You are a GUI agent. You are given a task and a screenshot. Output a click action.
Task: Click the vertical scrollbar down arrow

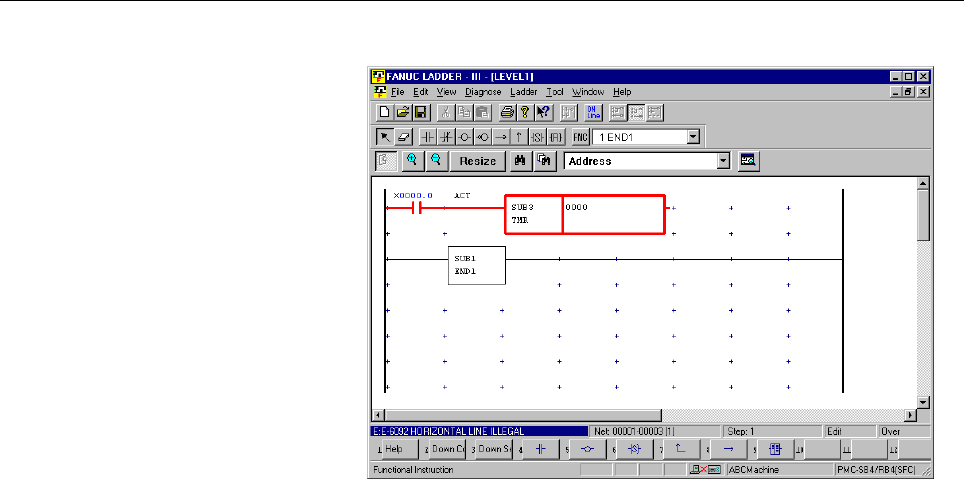pos(923,402)
